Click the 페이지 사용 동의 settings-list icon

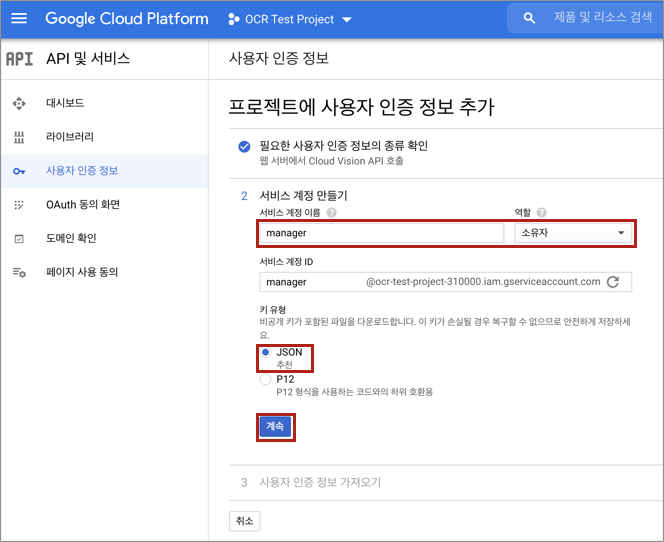[19, 272]
